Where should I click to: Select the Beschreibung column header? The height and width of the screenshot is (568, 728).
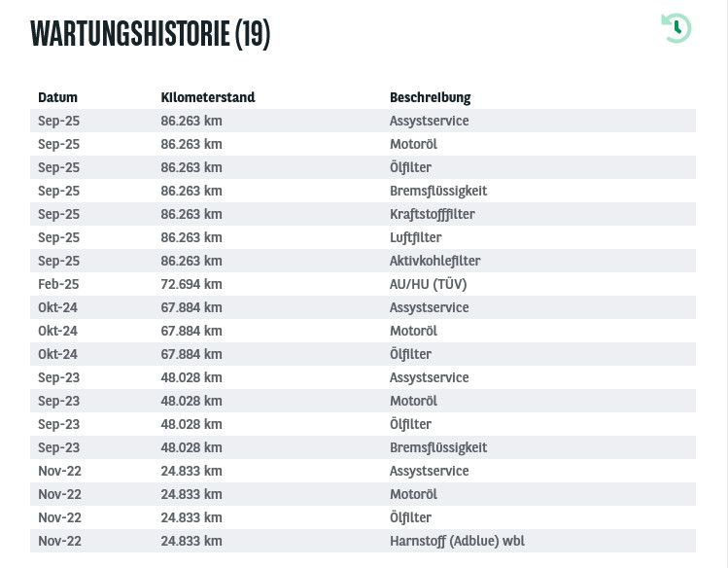[430, 97]
